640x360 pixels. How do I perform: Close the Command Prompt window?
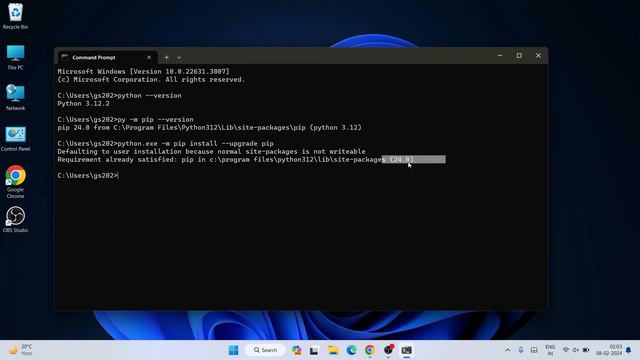(538, 56)
